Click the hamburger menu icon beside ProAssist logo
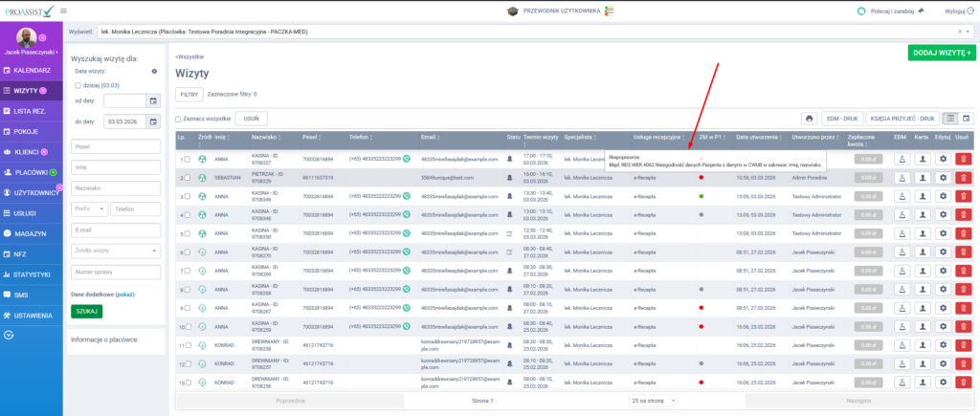Image resolution: width=980 pixels, height=416 pixels. point(63,11)
